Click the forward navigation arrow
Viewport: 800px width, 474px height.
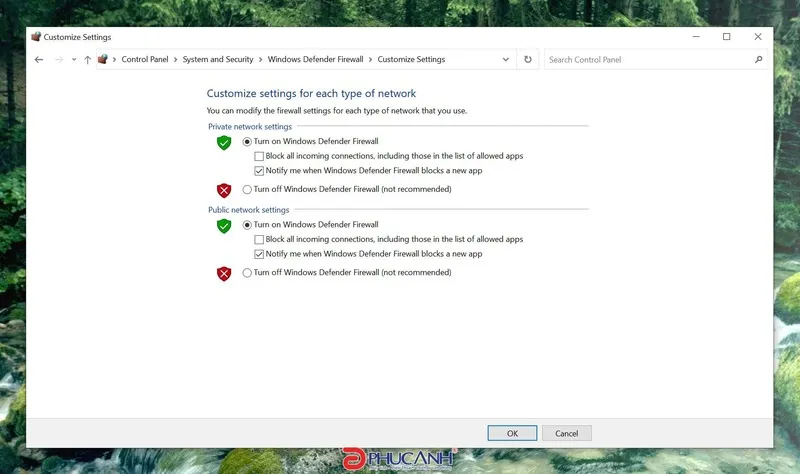59,60
